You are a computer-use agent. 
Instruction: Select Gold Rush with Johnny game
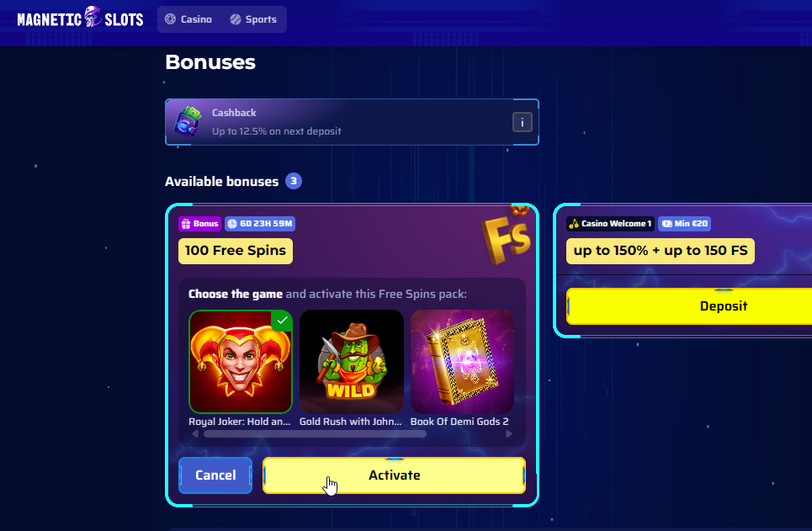tap(351, 362)
